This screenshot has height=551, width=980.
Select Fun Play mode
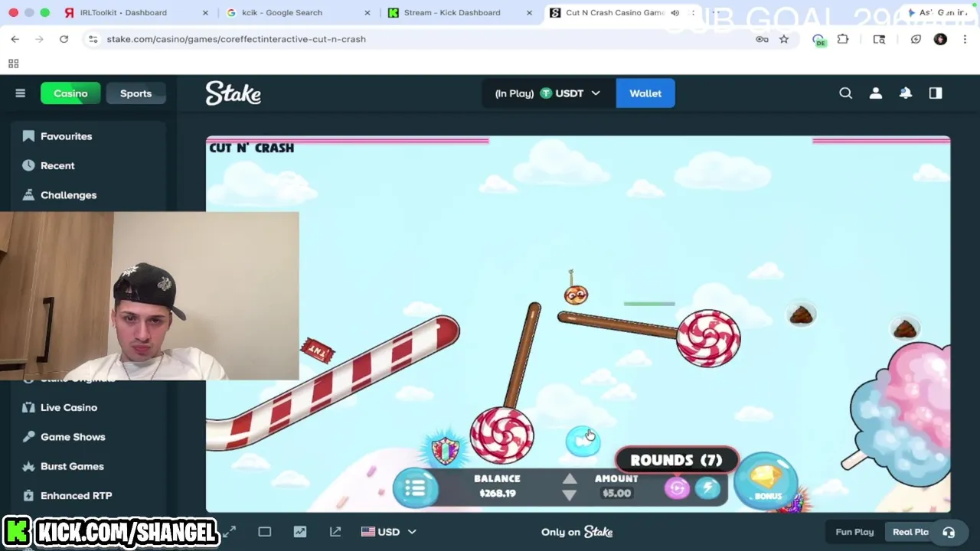(854, 532)
